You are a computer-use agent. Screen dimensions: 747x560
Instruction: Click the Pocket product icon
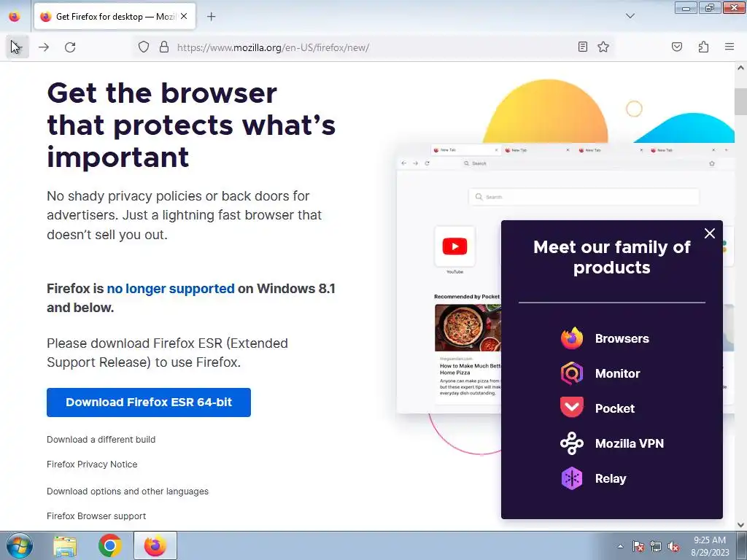click(572, 408)
